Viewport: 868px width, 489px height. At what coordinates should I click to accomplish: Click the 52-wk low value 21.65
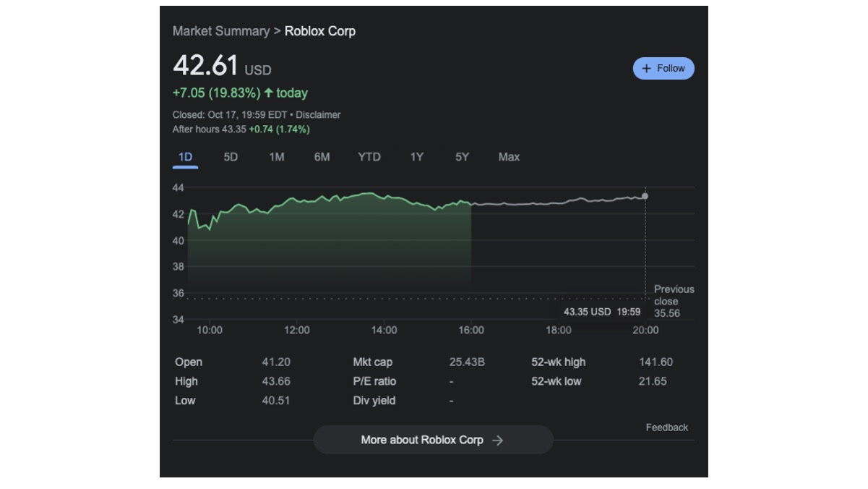click(x=653, y=381)
